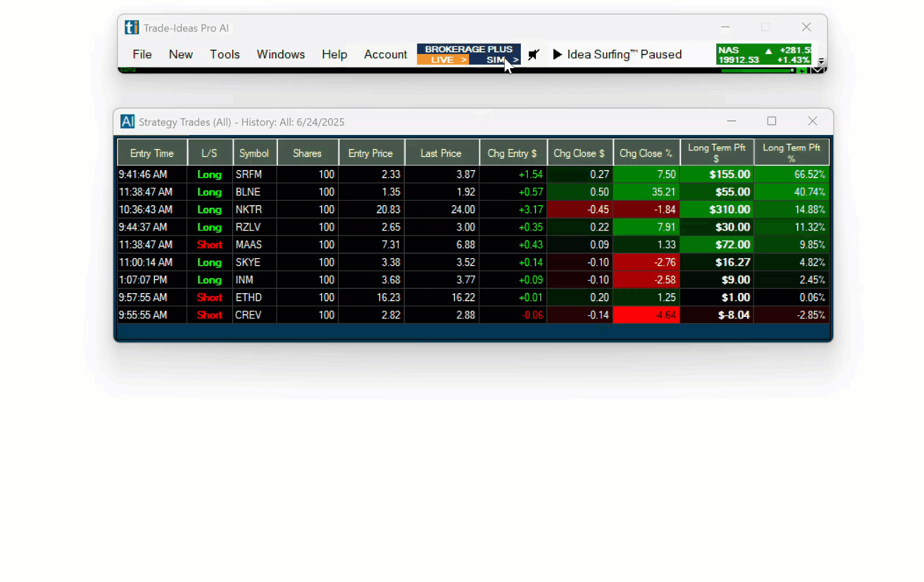
Task: Click the 16.22 last price cell
Action: coord(441,297)
